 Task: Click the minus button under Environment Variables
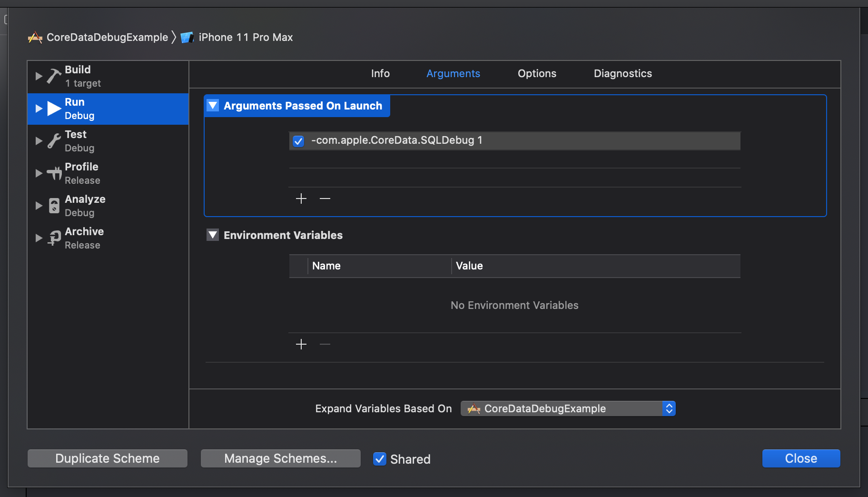point(325,344)
